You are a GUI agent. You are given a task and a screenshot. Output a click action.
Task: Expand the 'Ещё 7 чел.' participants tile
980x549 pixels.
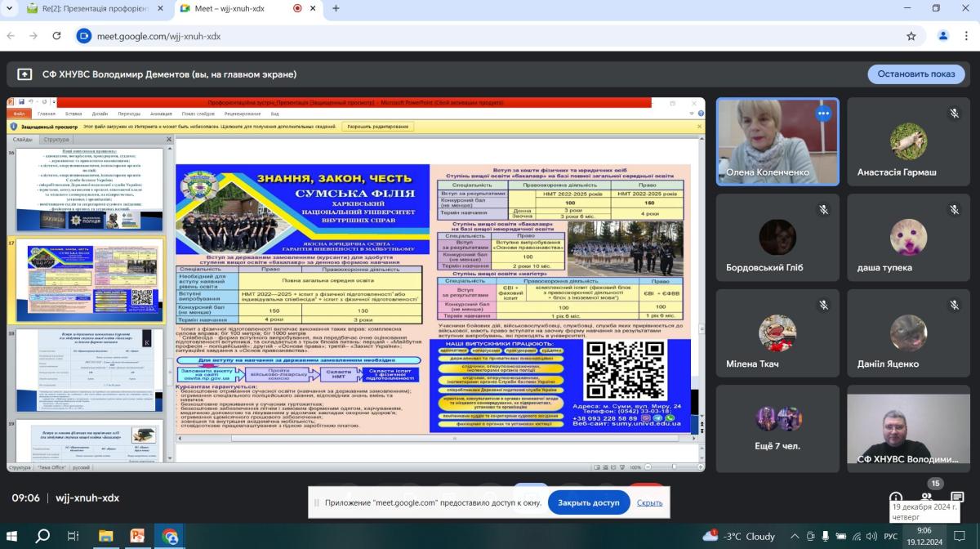[x=777, y=430]
